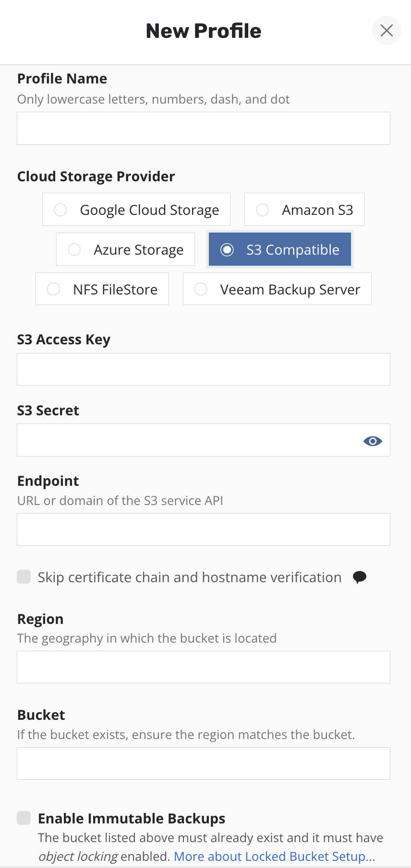Close the New Profile dialog
Image resolution: width=411 pixels, height=868 pixels.
tap(387, 31)
